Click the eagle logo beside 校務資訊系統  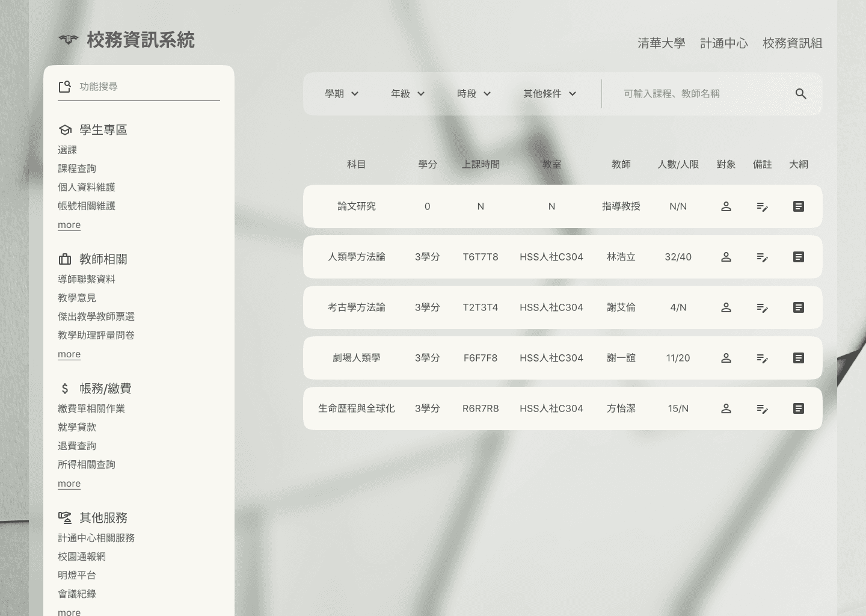(x=69, y=40)
